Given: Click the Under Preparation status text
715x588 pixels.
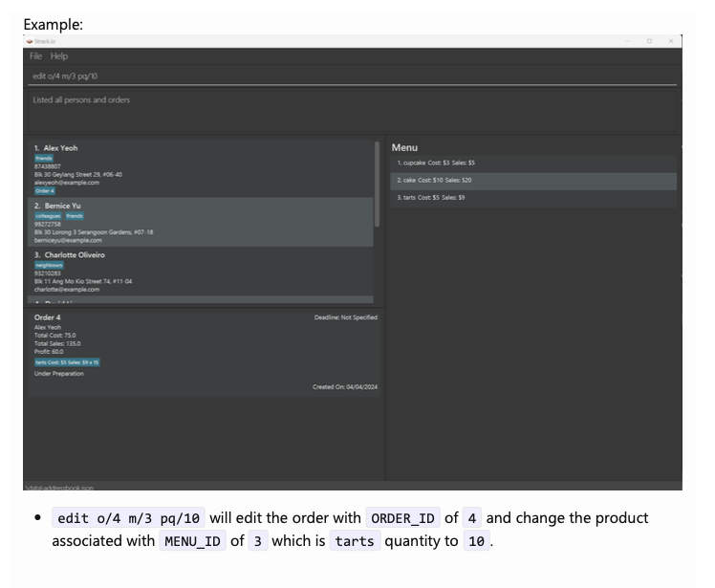Looking at the screenshot, I should pyautogui.click(x=59, y=374).
